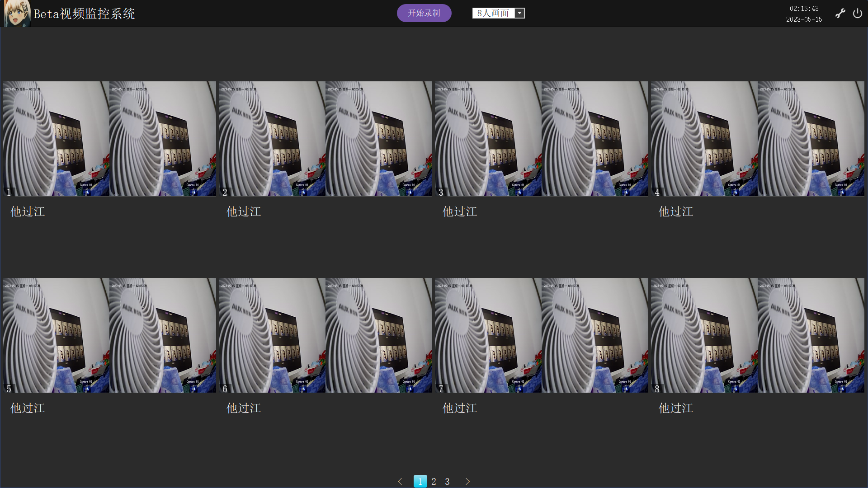This screenshot has height=488, width=868.
Task: Click the 他过江 label under feed 1
Action: point(28,211)
